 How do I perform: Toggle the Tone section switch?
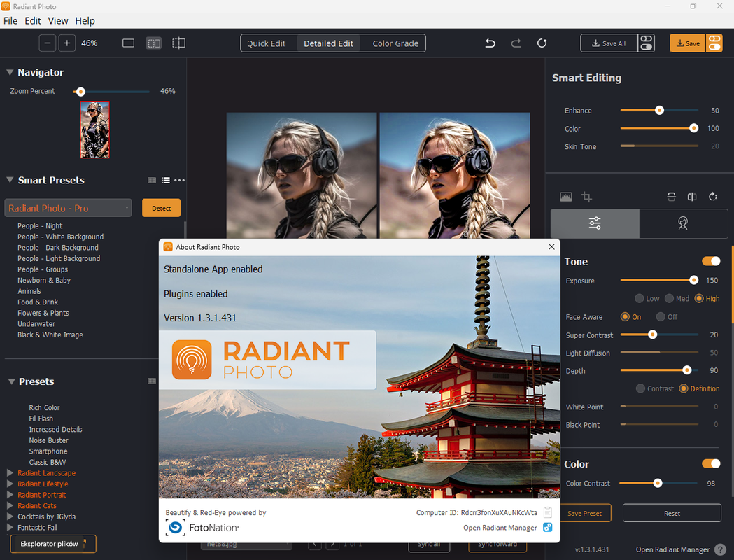[711, 261]
